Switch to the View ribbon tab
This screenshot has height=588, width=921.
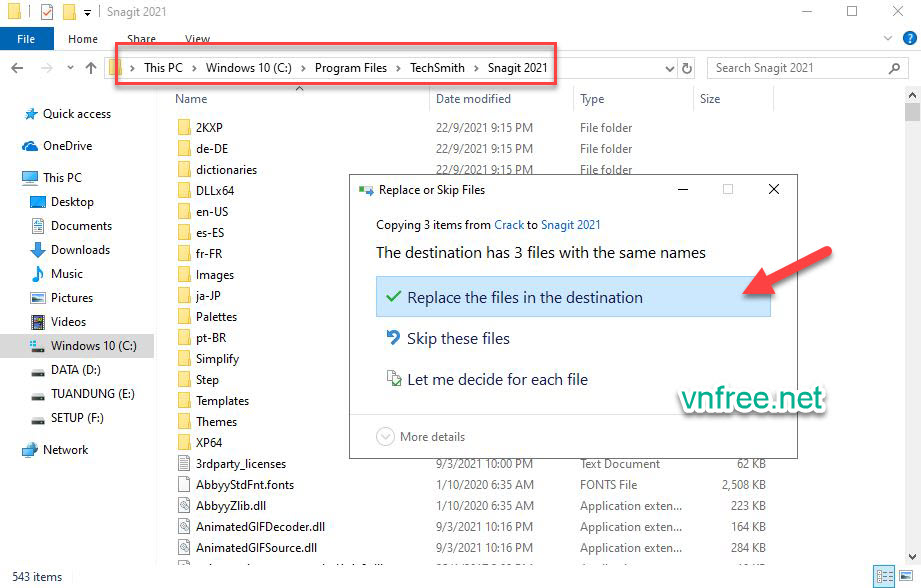(x=197, y=38)
